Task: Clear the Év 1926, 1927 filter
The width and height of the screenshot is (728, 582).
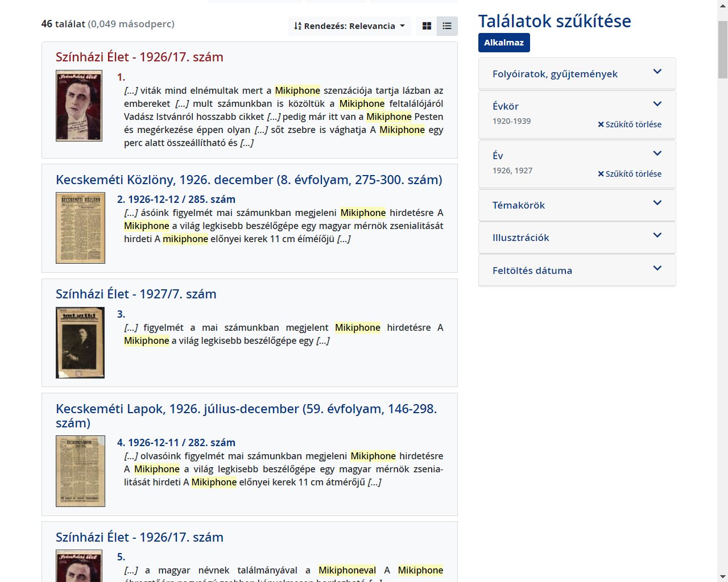Action: [630, 174]
